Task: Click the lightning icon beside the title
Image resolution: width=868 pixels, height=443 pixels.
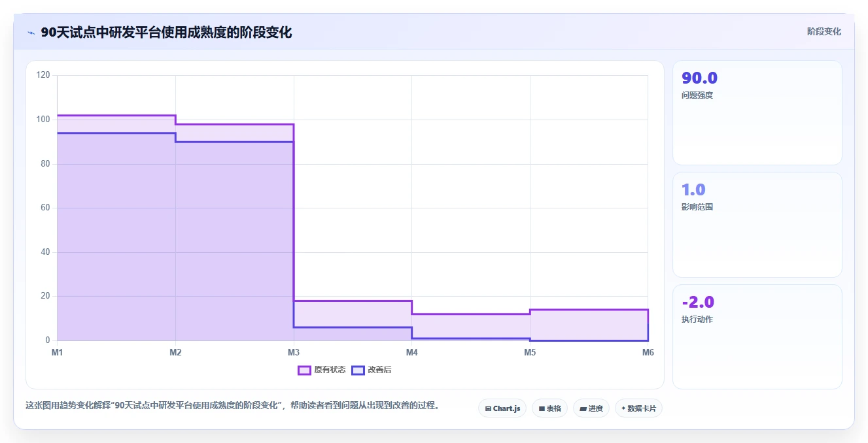Action: pyautogui.click(x=31, y=33)
